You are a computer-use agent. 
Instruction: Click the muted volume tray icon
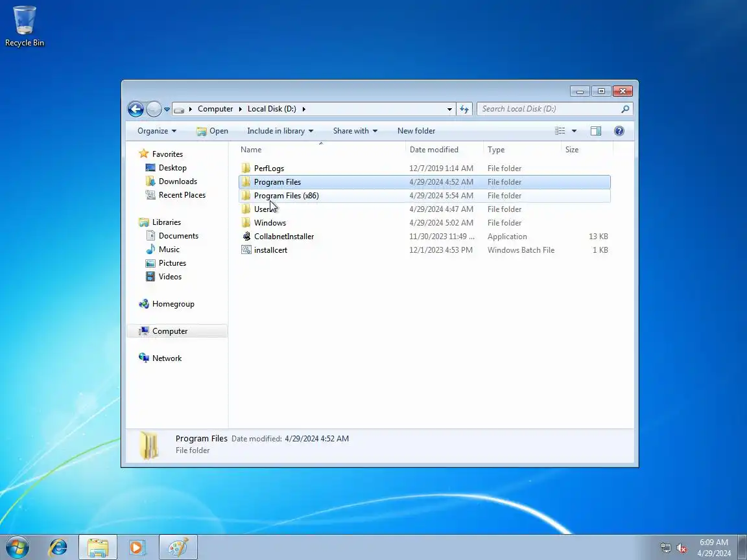tap(682, 548)
